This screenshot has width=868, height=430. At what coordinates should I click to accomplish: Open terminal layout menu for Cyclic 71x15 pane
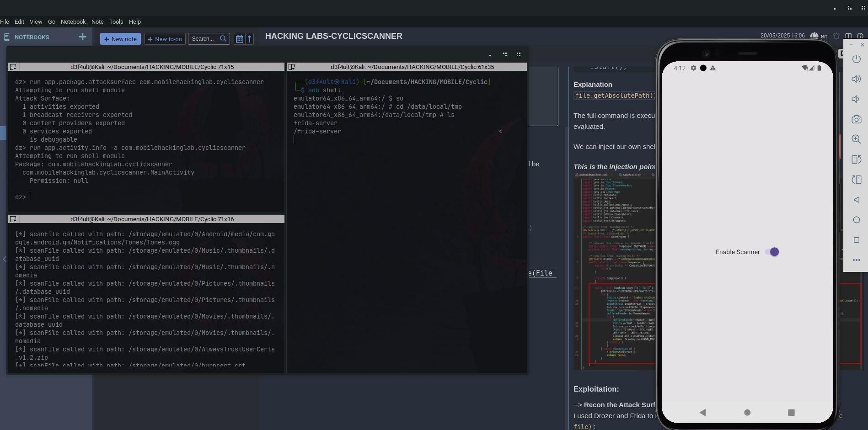13,67
